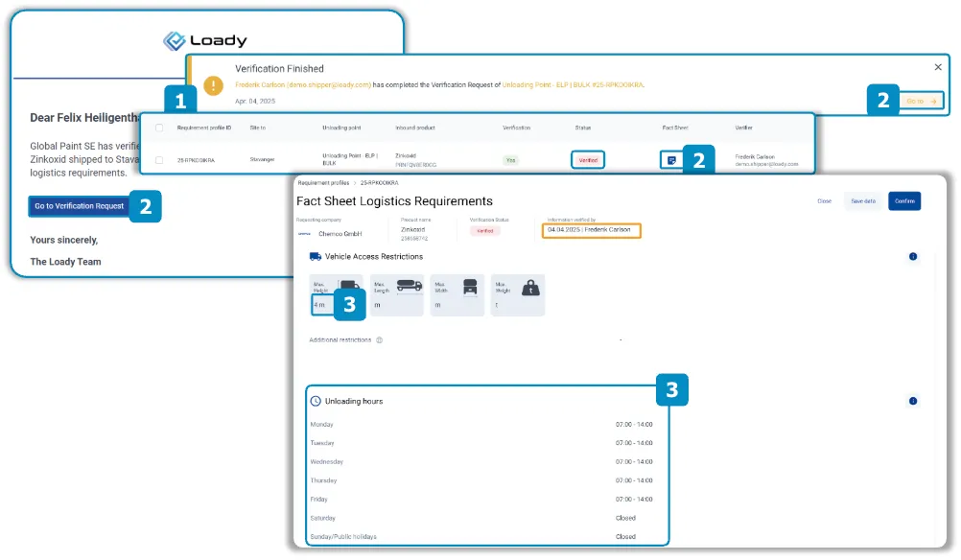961x560 pixels.
Task: Click the '04.04.2025 | Frederik Carlson' verified-by value
Action: click(x=591, y=230)
